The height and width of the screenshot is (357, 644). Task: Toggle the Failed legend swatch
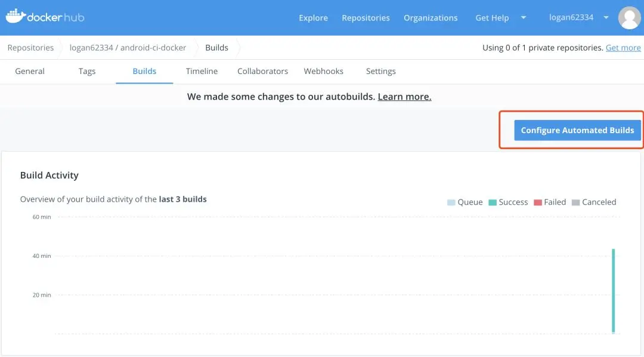pyautogui.click(x=538, y=202)
